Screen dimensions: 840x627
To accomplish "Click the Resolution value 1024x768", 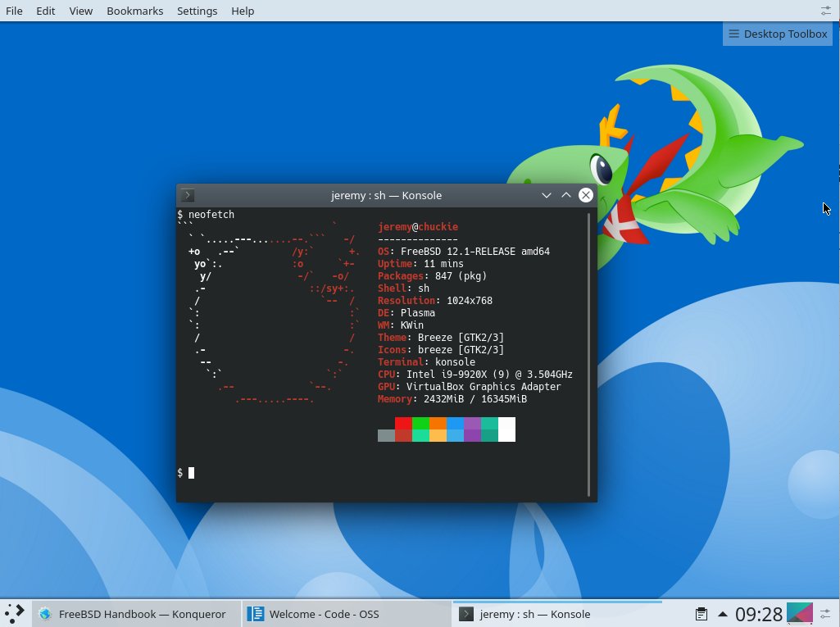I will tap(470, 301).
